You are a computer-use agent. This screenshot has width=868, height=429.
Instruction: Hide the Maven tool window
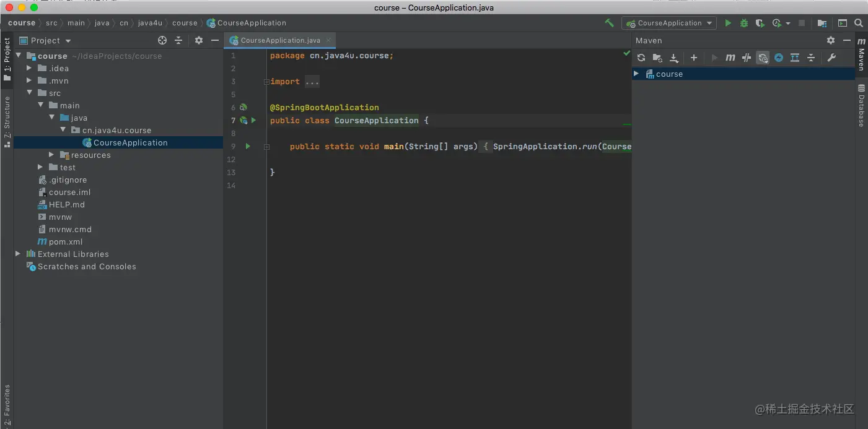click(x=847, y=40)
